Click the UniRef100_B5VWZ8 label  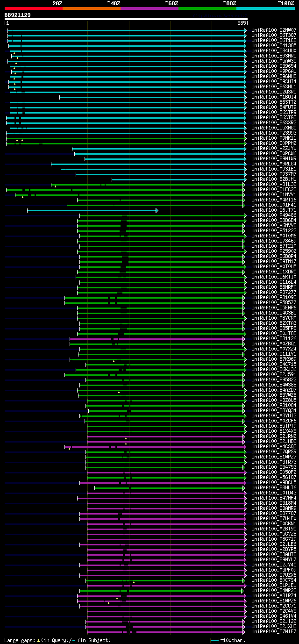coord(274,395)
